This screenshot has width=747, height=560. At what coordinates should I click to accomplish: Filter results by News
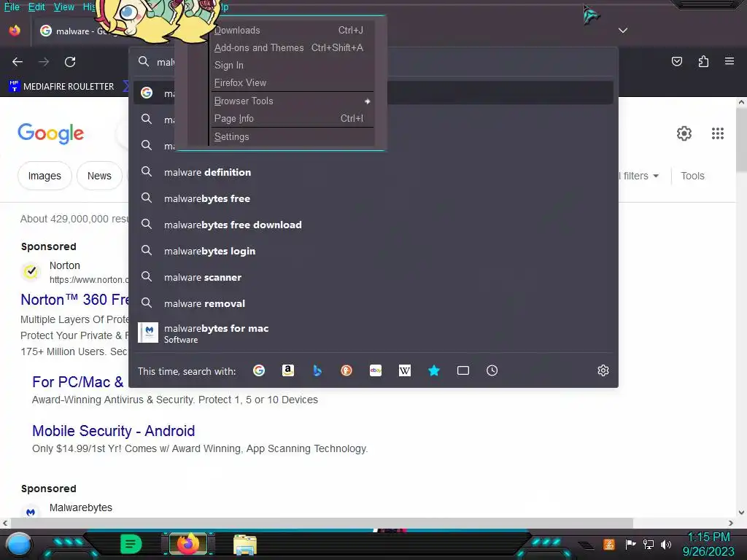99,176
